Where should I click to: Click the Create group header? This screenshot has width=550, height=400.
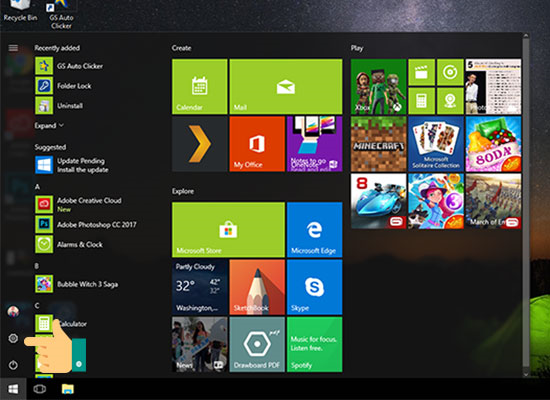coord(181,48)
